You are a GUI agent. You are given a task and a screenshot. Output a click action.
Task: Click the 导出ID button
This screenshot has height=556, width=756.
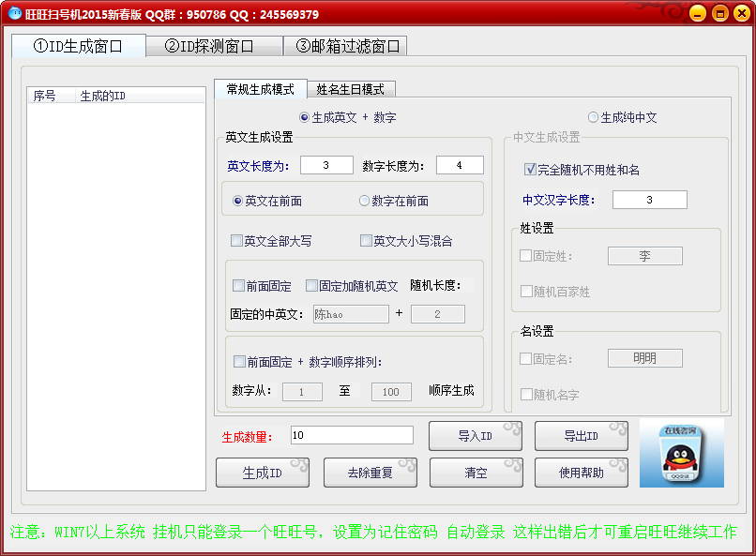[x=581, y=435]
